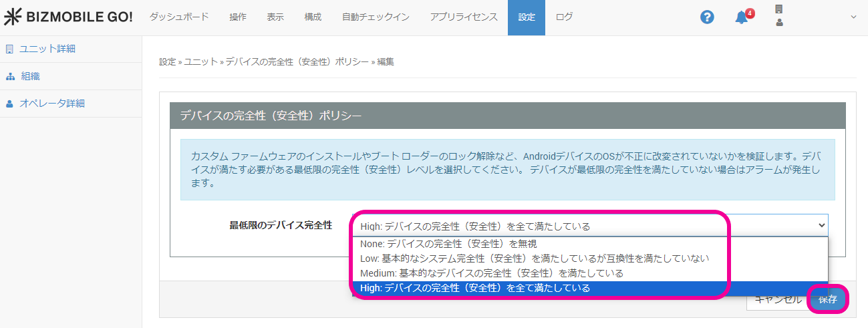868x328 pixels.
Task: Open the ダッシュボード menu
Action: click(x=179, y=17)
